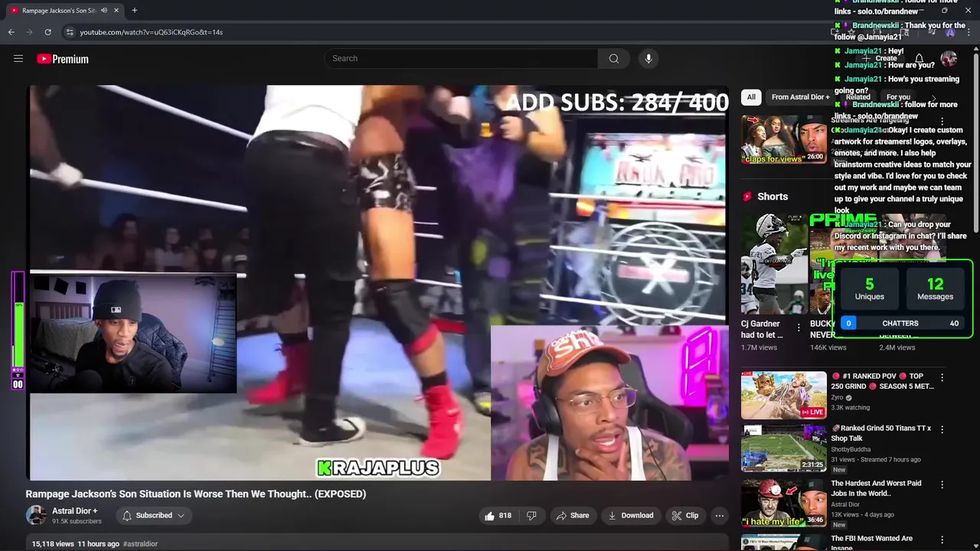
Task: Click the ShottyBuddha channel name
Action: click(851, 449)
